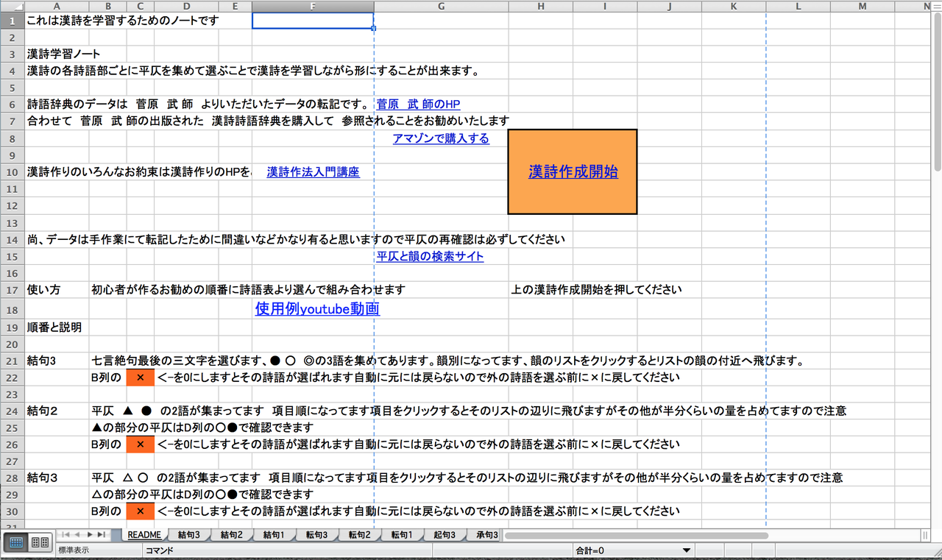Switch to the 結句1 sheet tab

pyautogui.click(x=275, y=535)
